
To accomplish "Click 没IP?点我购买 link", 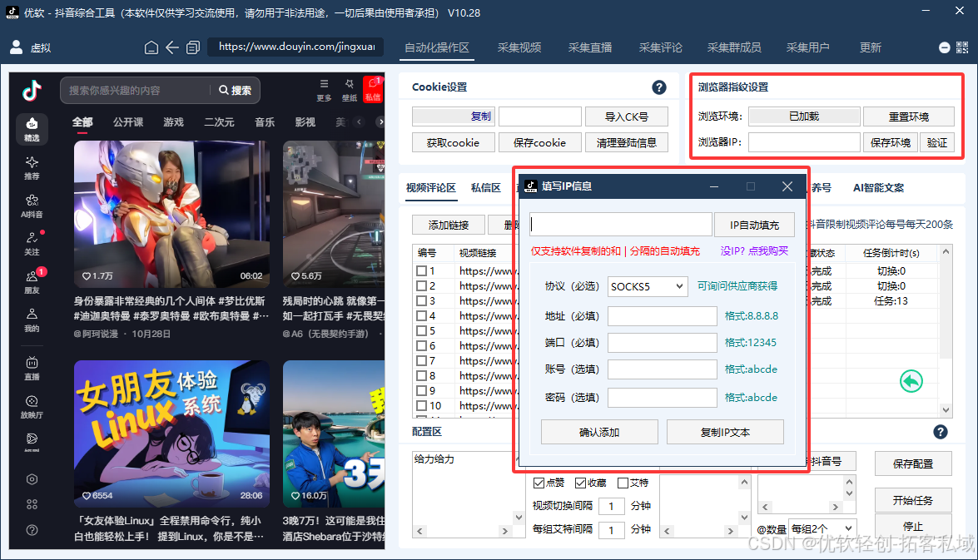I will [x=754, y=250].
